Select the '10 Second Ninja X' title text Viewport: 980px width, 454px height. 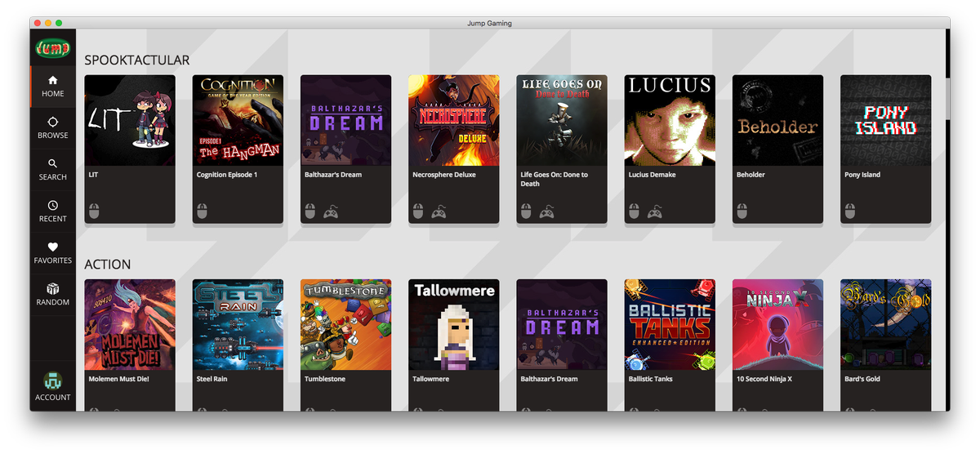tap(765, 379)
